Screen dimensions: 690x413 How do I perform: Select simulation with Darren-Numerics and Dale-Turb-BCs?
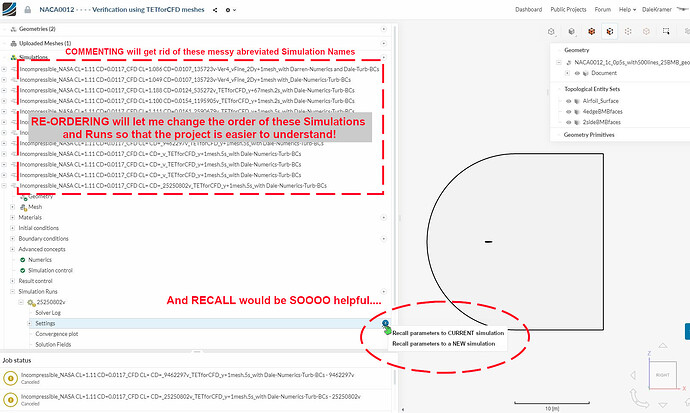pyautogui.click(x=199, y=69)
